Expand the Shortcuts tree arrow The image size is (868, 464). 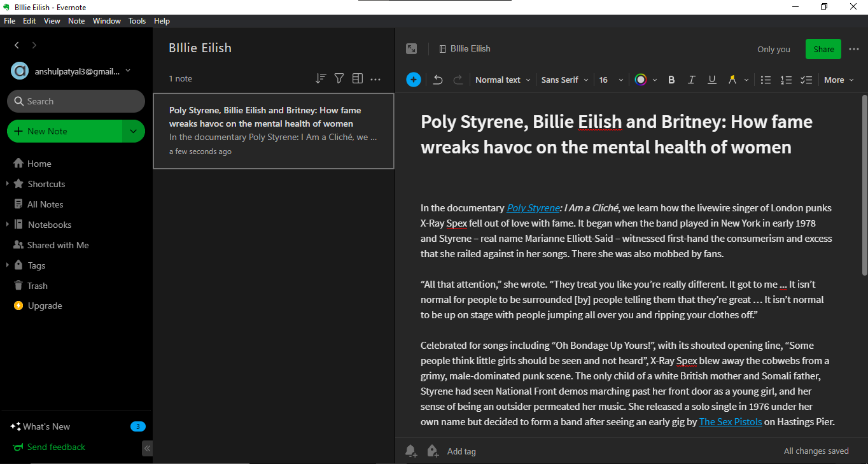(7, 184)
